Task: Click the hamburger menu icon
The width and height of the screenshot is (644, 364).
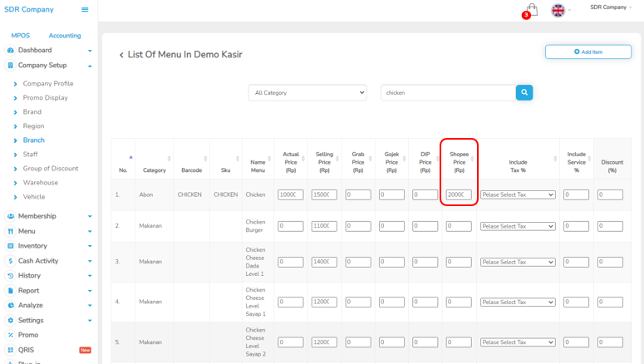Action: (85, 10)
